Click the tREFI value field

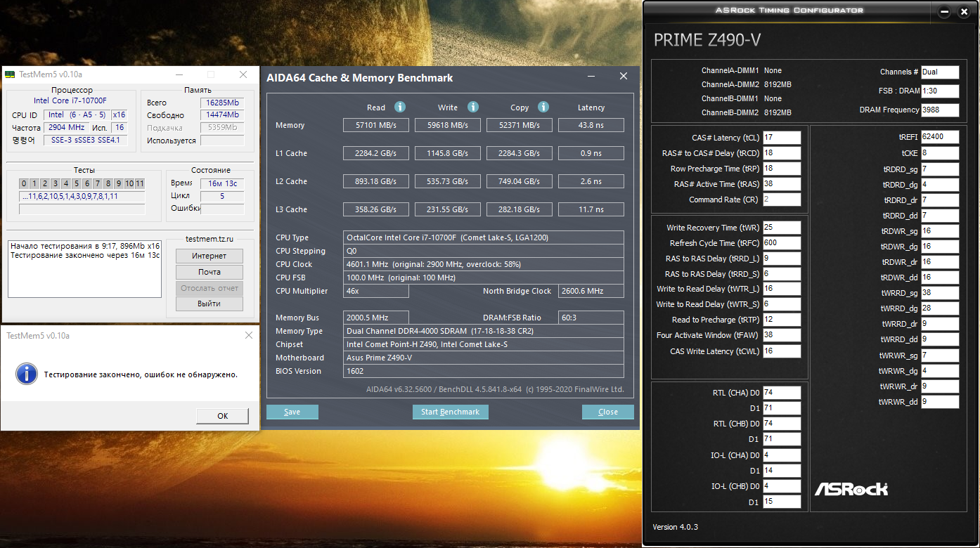pos(940,136)
